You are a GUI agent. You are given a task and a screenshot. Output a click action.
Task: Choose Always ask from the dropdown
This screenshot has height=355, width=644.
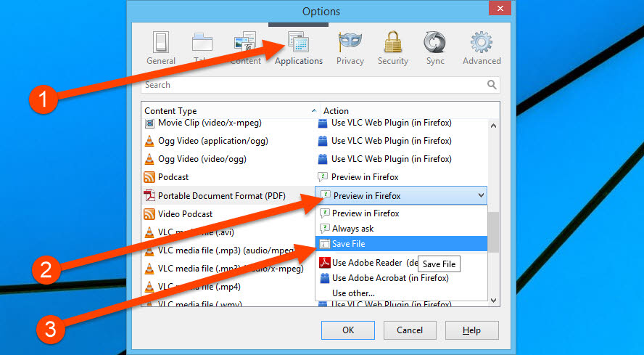click(401, 228)
